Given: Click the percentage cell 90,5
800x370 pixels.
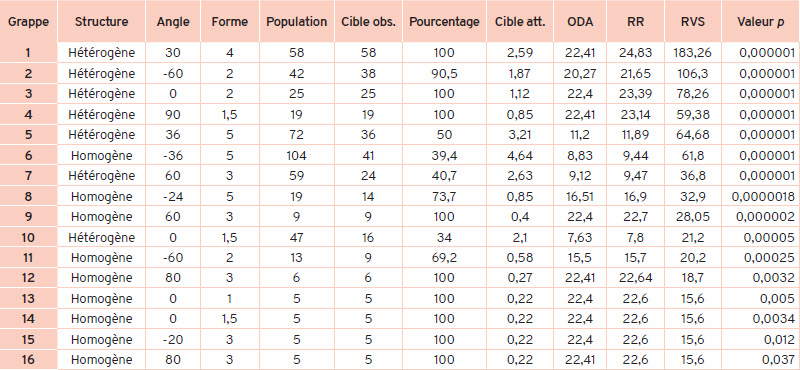Looking at the screenshot, I should (444, 73).
